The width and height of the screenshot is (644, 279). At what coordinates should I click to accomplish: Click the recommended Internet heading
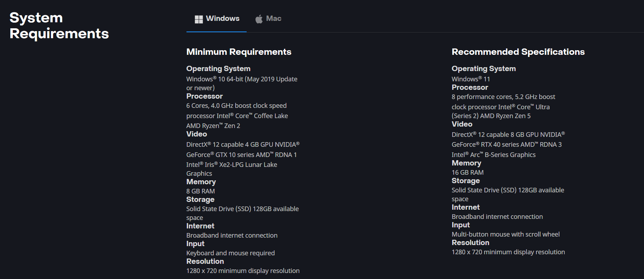click(x=466, y=207)
